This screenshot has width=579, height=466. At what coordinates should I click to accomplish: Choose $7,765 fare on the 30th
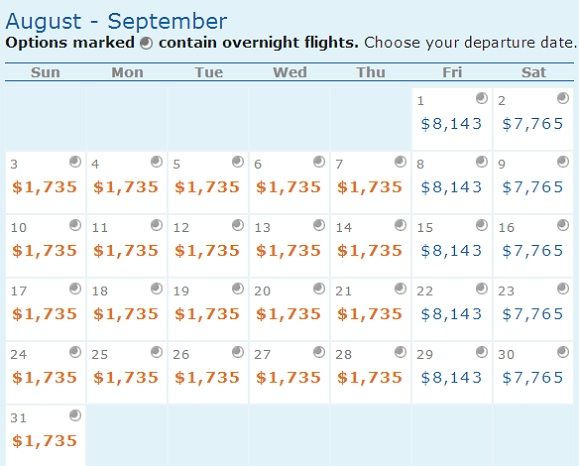coord(532,378)
